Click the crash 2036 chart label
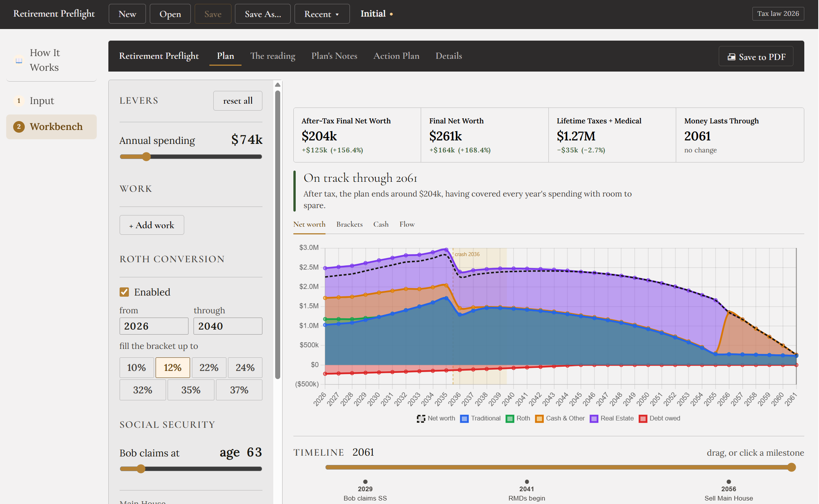The height and width of the screenshot is (504, 819). pos(467,254)
